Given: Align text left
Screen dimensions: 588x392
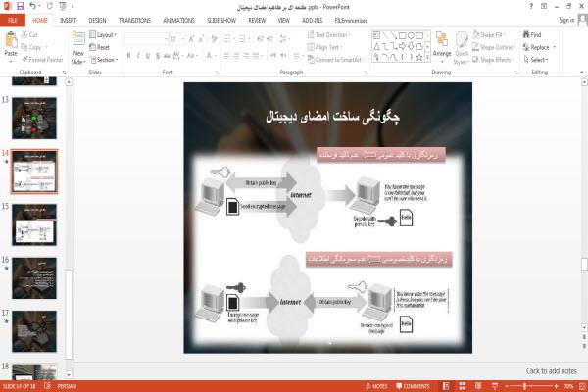Looking at the screenshot, I should pos(227,56).
